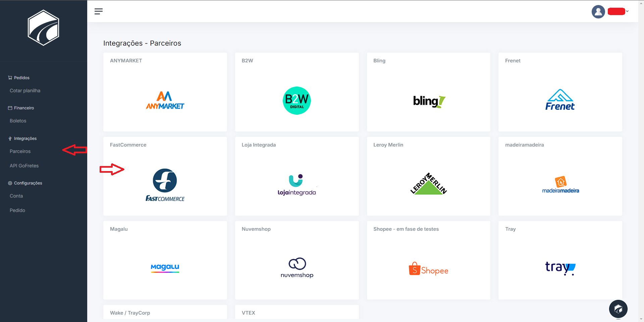Click the Pedidos section label
Viewport: 644px width, 322px height.
click(x=22, y=78)
